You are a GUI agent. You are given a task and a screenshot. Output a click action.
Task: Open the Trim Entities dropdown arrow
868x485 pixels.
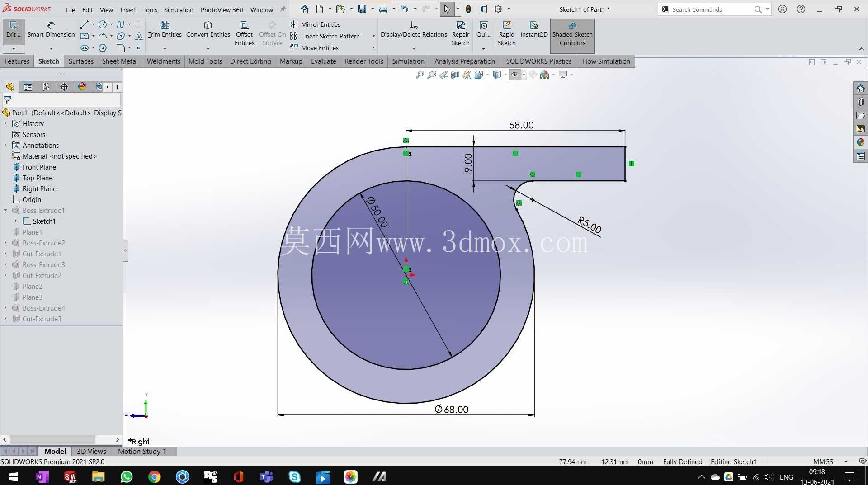pyautogui.click(x=165, y=48)
